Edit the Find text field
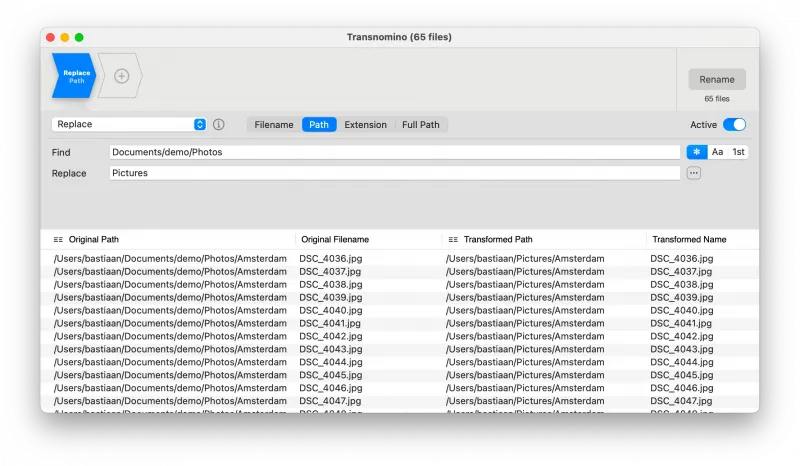This screenshot has width=800, height=466. click(394, 152)
